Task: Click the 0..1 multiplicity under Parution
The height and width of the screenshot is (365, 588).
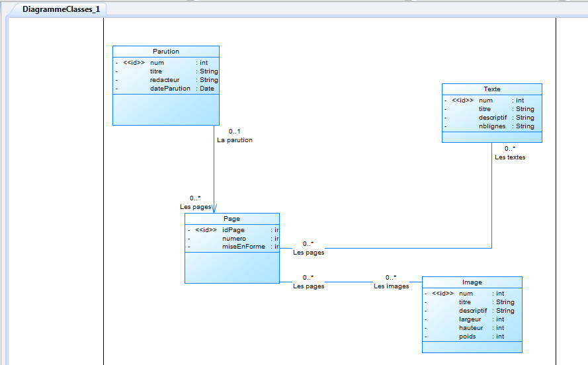Action: (x=234, y=132)
